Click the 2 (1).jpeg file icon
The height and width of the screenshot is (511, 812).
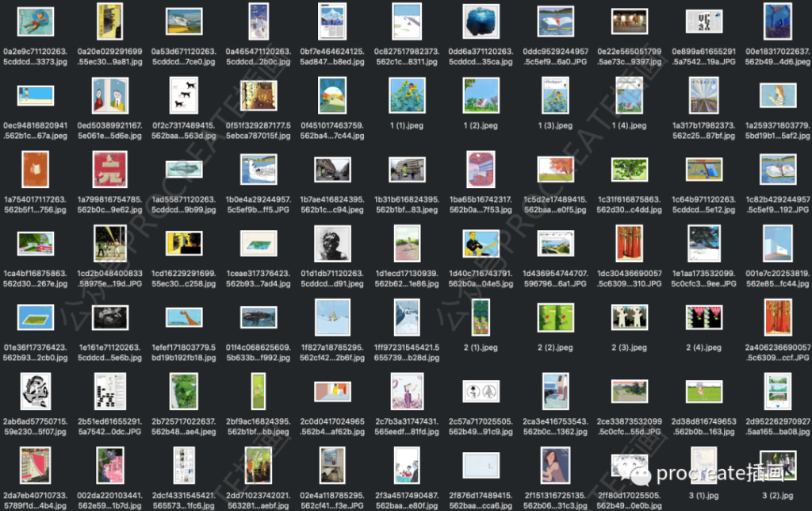(x=481, y=318)
